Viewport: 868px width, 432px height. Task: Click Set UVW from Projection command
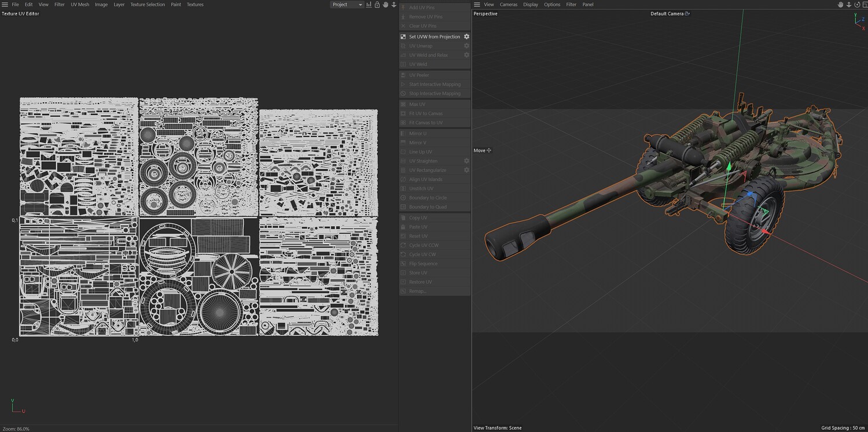(x=435, y=36)
